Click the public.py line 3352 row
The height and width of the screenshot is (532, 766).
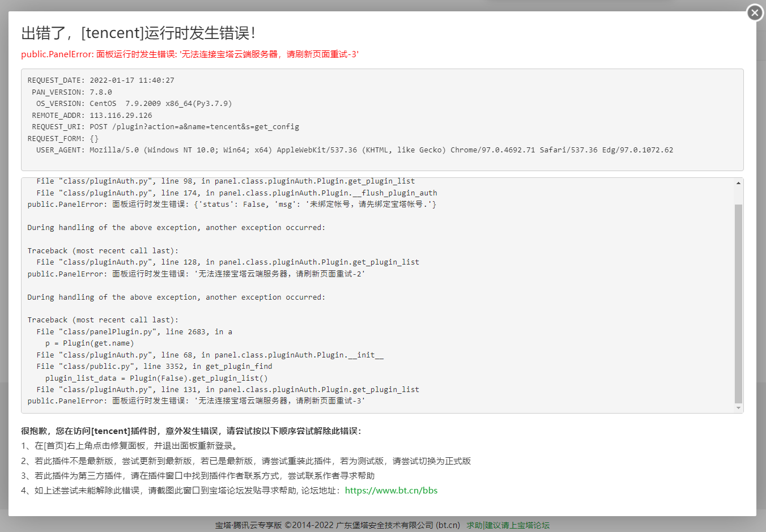(x=154, y=367)
